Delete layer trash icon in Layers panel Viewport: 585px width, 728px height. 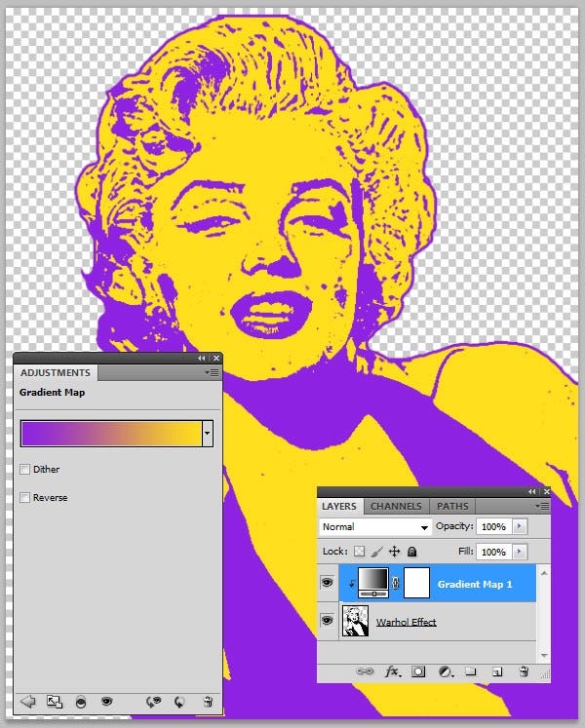pyautogui.click(x=524, y=671)
